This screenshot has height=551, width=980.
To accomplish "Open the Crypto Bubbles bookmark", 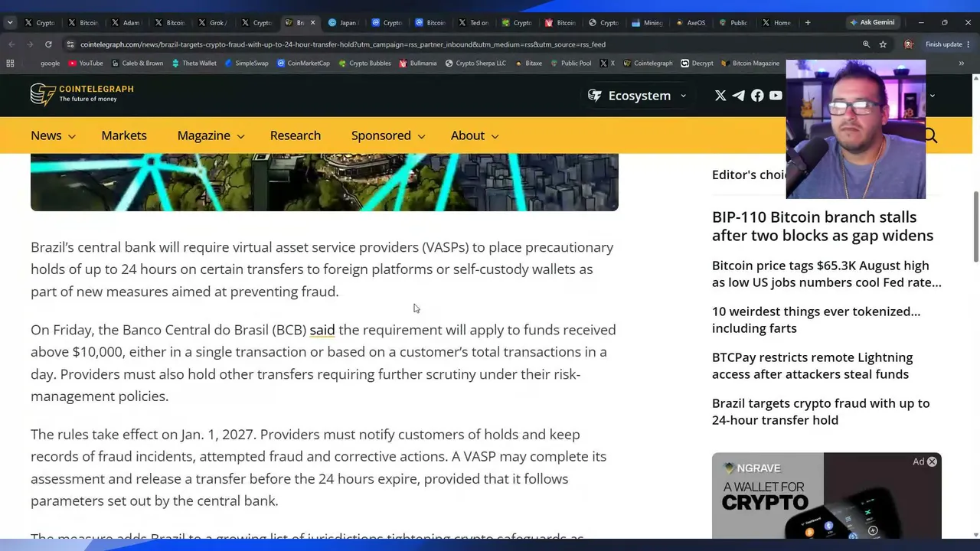I will click(364, 64).
